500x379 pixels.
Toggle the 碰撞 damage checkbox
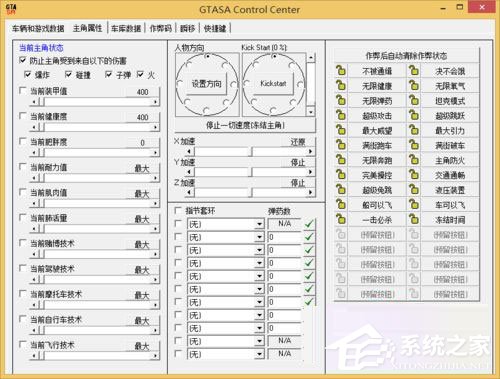(x=69, y=75)
